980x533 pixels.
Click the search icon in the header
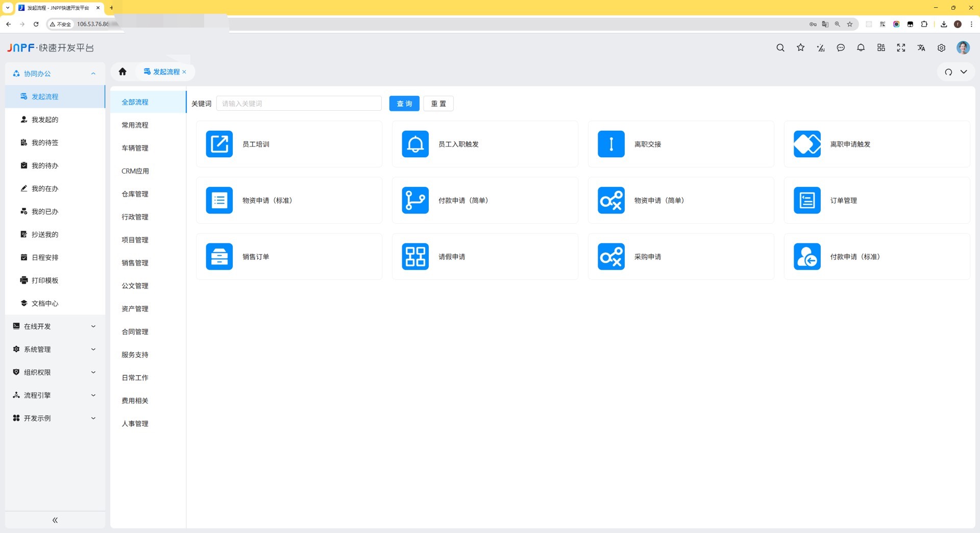click(780, 48)
